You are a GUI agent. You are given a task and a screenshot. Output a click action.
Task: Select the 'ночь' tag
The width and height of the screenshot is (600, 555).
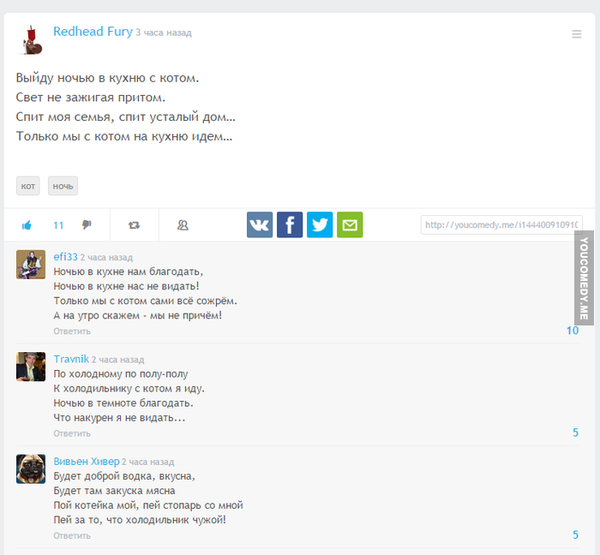62,186
